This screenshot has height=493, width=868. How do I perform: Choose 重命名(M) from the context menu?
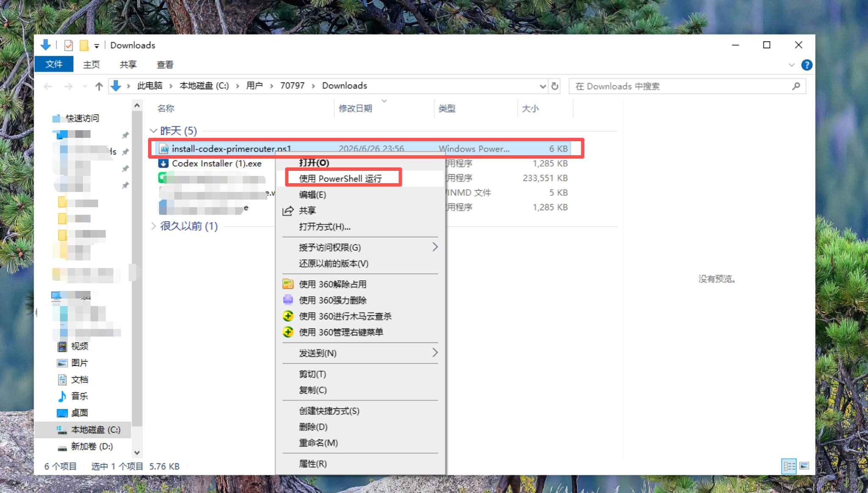click(x=360, y=443)
